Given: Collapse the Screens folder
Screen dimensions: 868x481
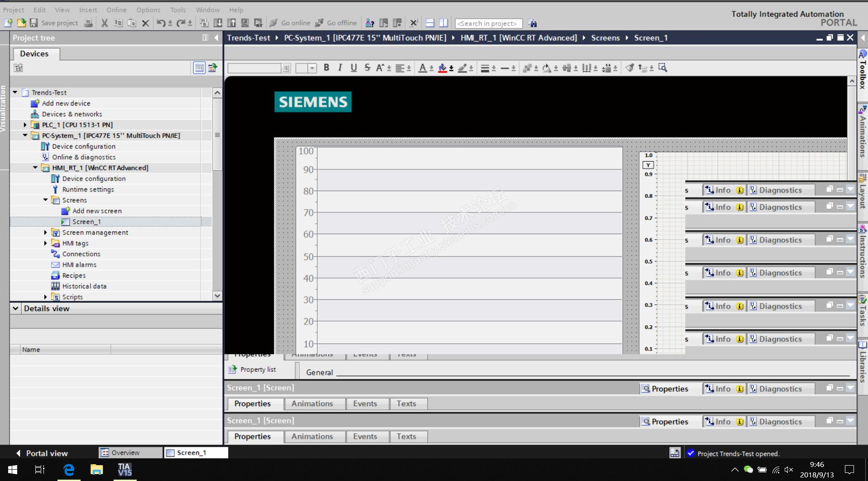Looking at the screenshot, I should 46,200.
